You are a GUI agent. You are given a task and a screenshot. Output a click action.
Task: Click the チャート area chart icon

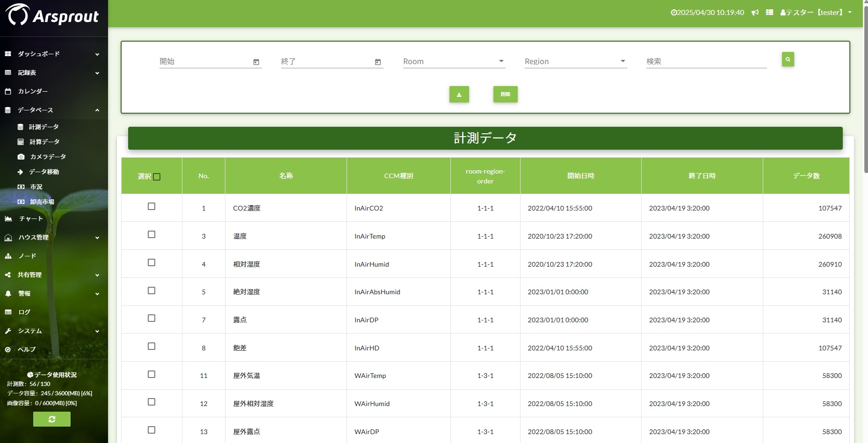coord(8,218)
